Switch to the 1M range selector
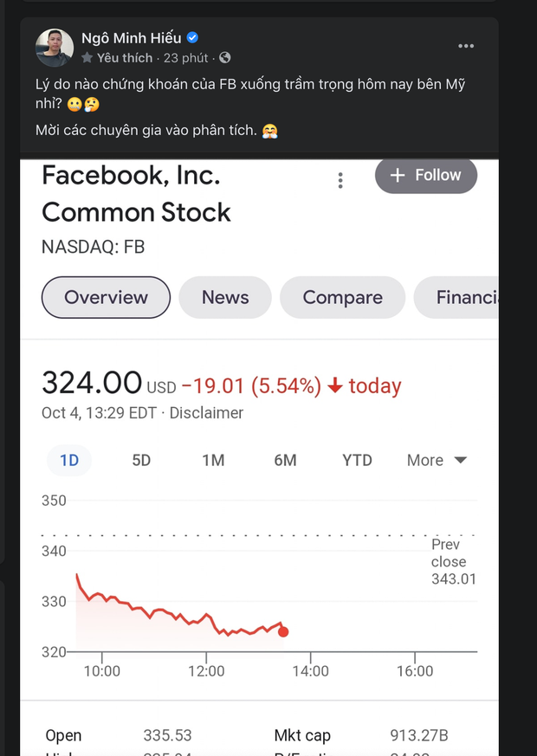The height and width of the screenshot is (756, 537). point(213,460)
